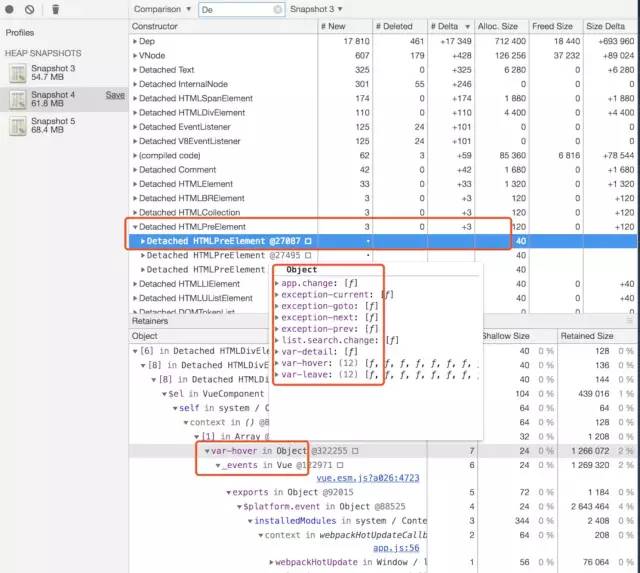The height and width of the screenshot is (573, 640).
Task: Expand the Dep constructor row
Action: tap(135, 41)
